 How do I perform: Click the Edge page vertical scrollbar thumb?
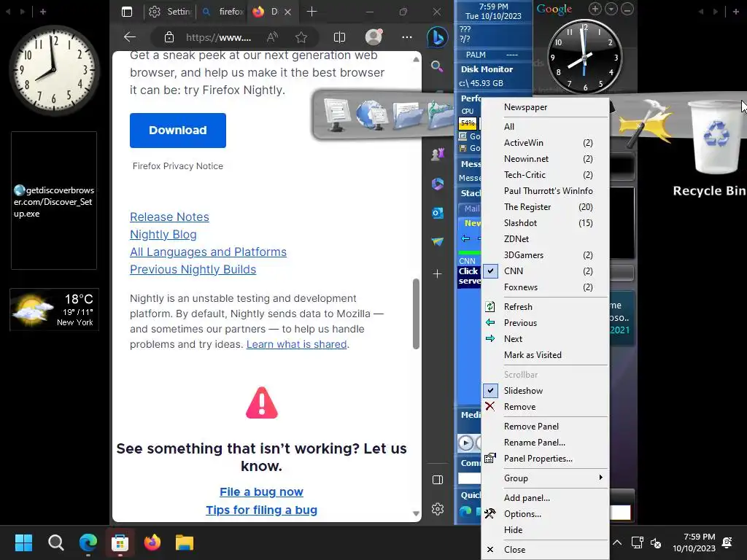[x=416, y=314]
